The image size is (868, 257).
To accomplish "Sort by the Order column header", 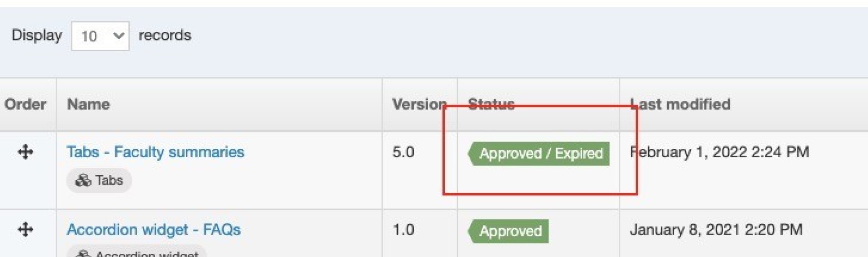I will click(26, 104).
